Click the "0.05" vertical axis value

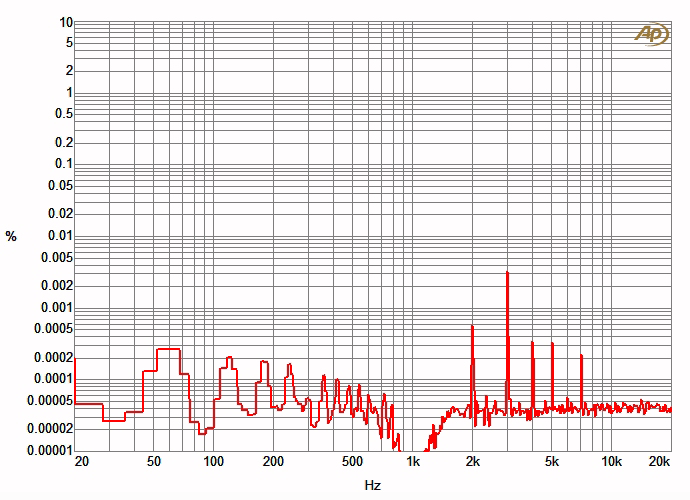point(60,185)
